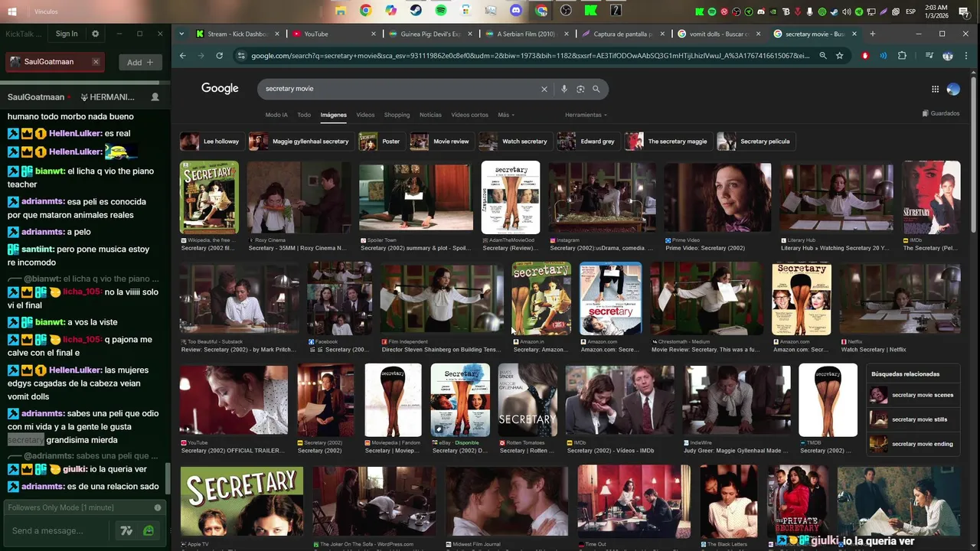
Task: Filter by Maggie gyllenhaal secretary chip
Action: [x=301, y=141]
